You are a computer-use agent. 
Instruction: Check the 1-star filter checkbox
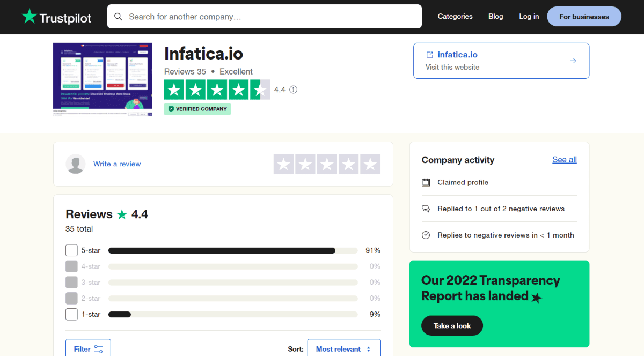71,314
